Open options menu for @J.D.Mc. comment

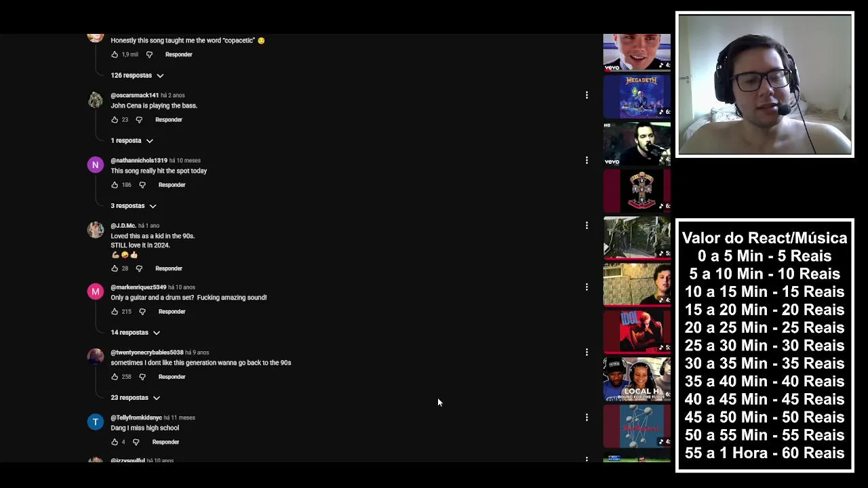[x=587, y=226]
